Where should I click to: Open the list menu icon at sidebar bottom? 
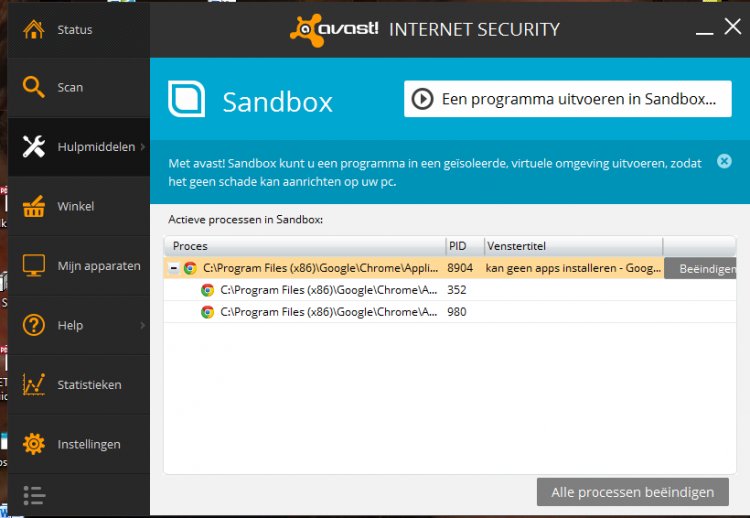pyautogui.click(x=34, y=496)
